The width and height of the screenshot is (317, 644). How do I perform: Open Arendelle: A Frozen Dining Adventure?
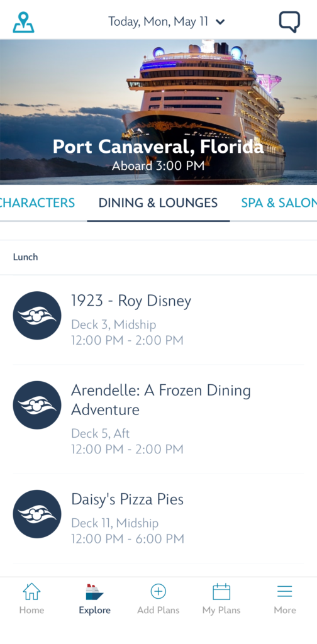point(158,419)
